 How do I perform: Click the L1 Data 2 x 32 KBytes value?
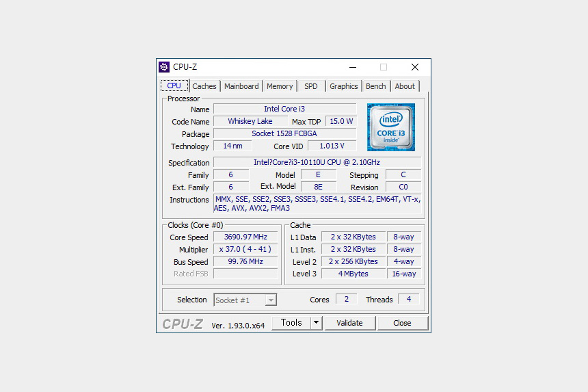353,237
